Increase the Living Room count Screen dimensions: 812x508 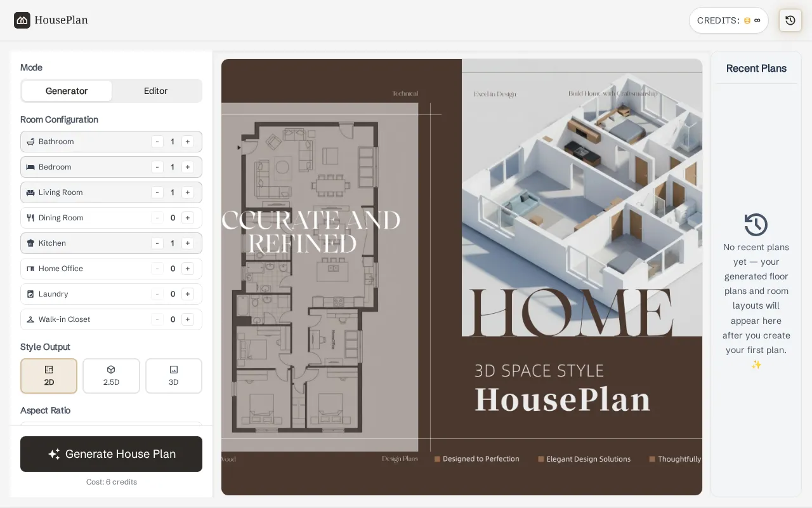coord(188,192)
